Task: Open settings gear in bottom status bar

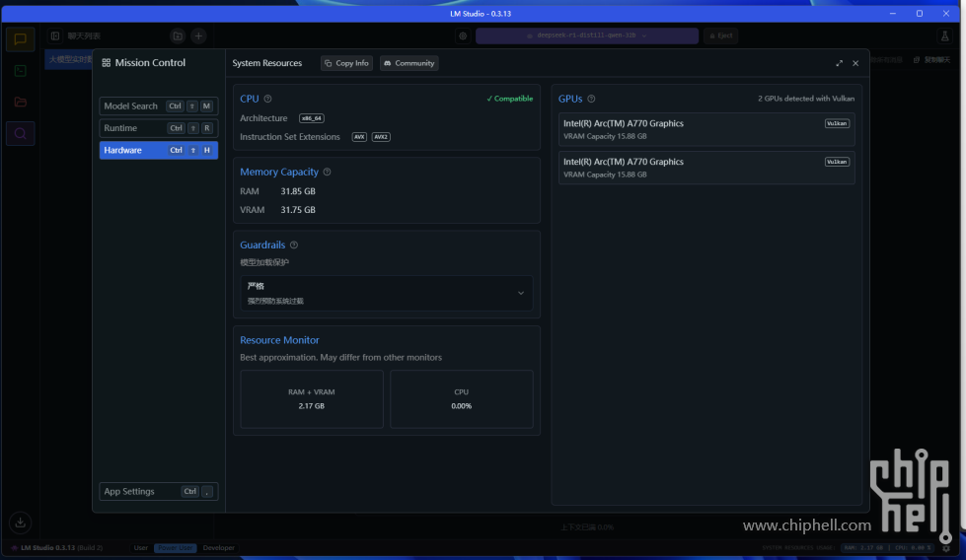Action: [946, 548]
